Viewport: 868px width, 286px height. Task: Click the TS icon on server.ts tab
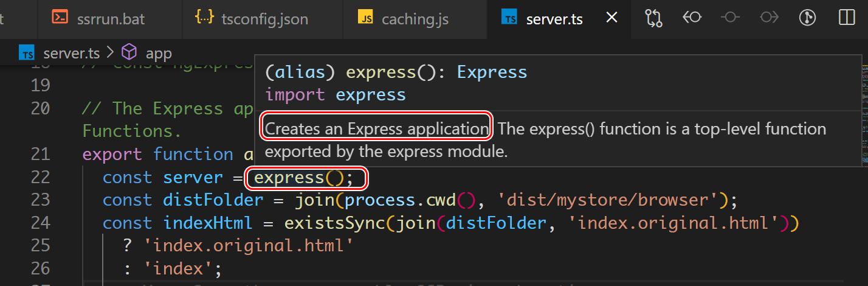point(509,18)
